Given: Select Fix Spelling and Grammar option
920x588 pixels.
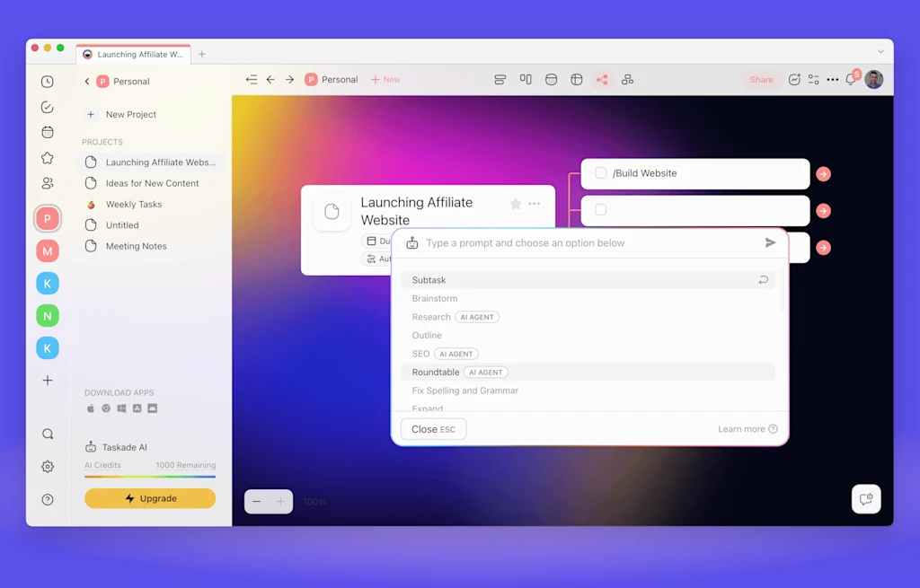Looking at the screenshot, I should (588, 391).
